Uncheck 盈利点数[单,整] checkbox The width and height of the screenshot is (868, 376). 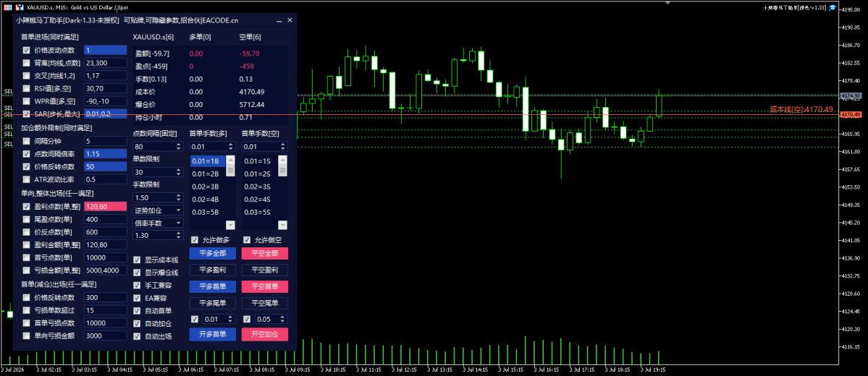26,207
